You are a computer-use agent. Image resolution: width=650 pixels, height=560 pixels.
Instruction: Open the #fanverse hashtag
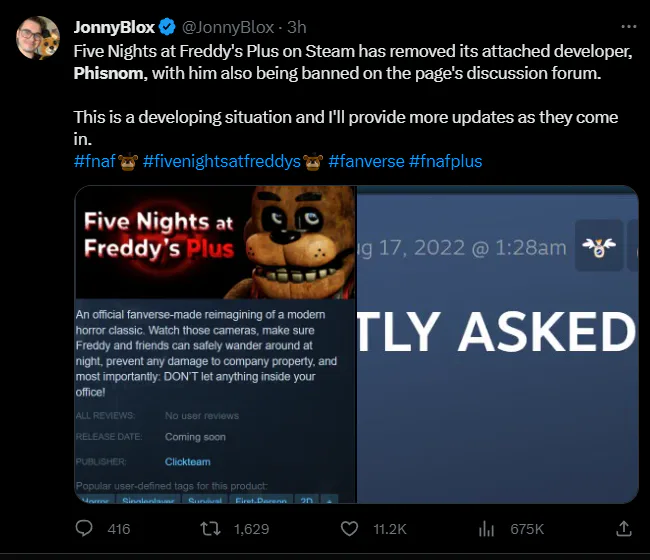coord(366,161)
